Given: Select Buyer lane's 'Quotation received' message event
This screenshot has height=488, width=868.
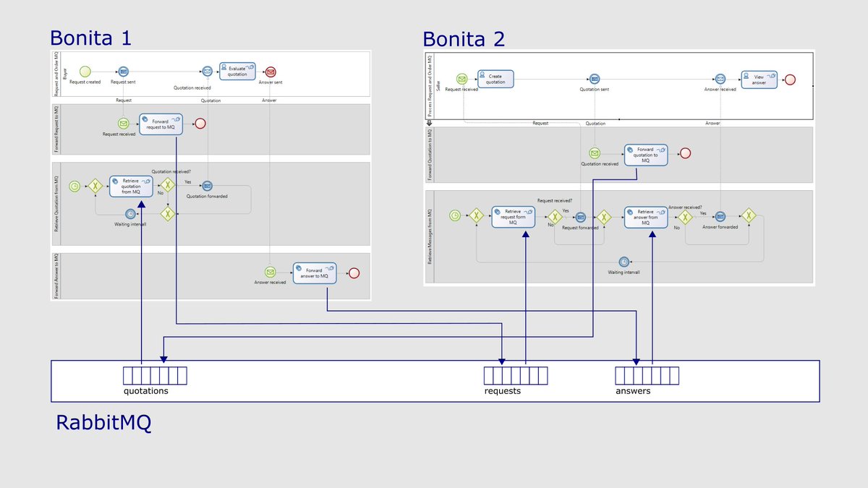Looking at the screenshot, I should [208, 72].
